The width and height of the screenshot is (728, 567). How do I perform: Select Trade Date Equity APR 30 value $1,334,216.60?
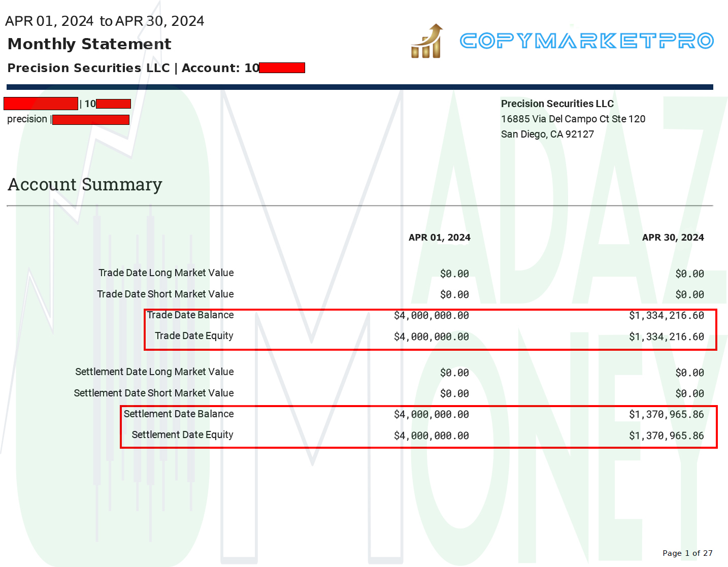(x=667, y=337)
